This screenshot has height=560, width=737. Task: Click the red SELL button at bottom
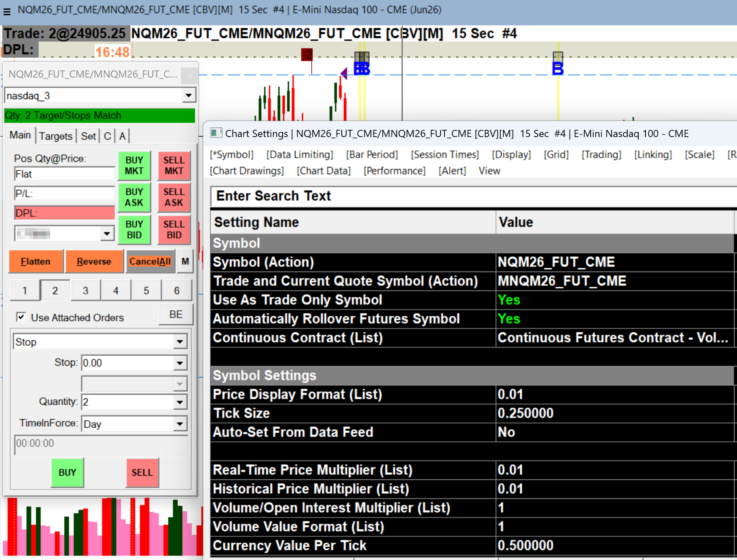pos(142,472)
